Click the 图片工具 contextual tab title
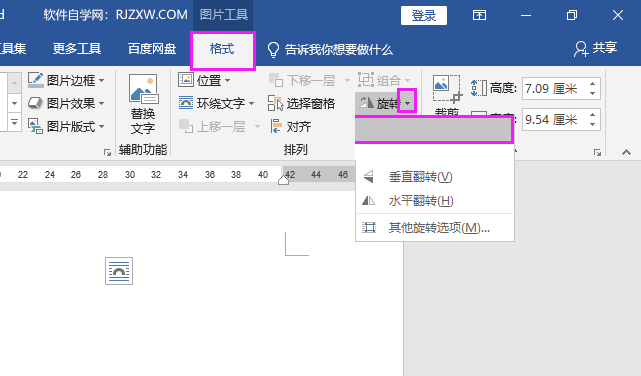 pos(224,15)
